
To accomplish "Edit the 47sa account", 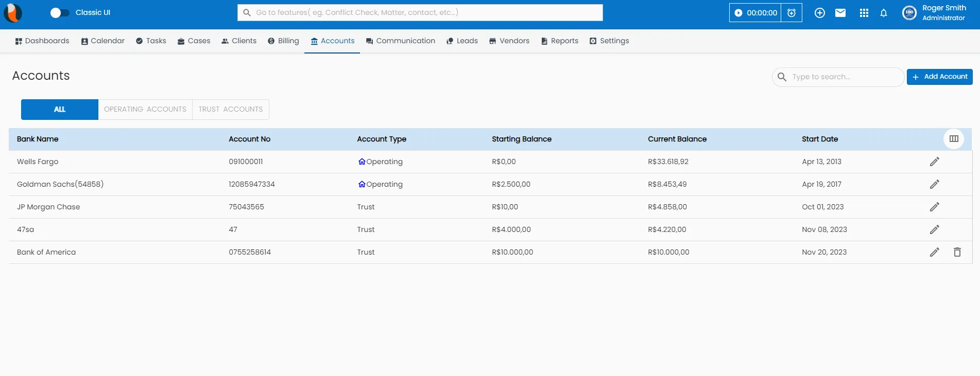I will [x=935, y=229].
